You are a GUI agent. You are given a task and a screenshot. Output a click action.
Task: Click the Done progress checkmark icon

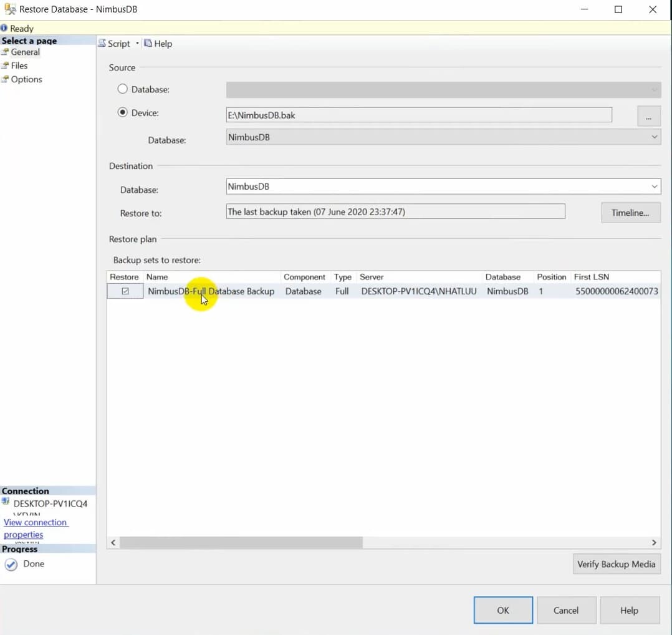coord(11,564)
